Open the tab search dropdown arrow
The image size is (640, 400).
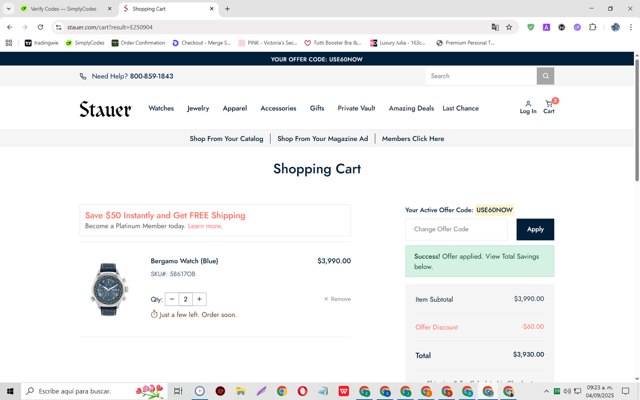9,9
